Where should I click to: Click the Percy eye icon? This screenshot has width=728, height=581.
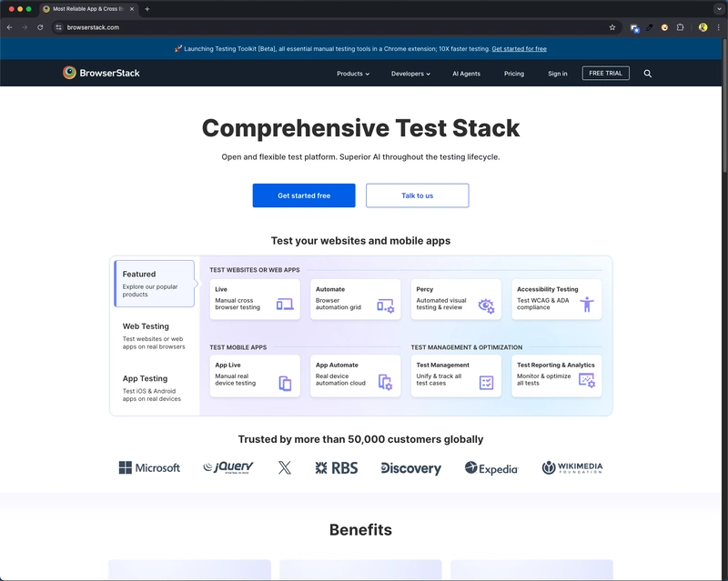[486, 306]
